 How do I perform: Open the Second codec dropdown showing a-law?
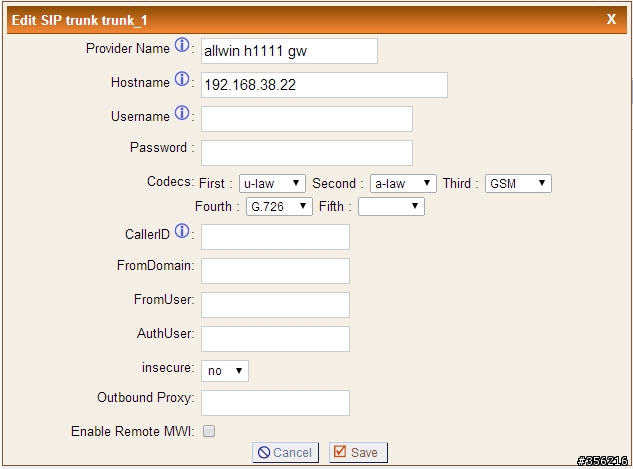403,183
